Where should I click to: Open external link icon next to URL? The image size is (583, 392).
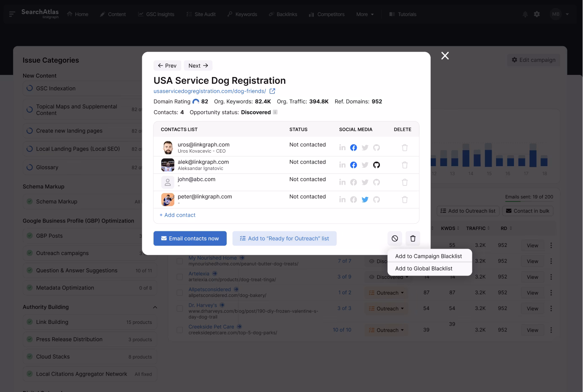272,91
